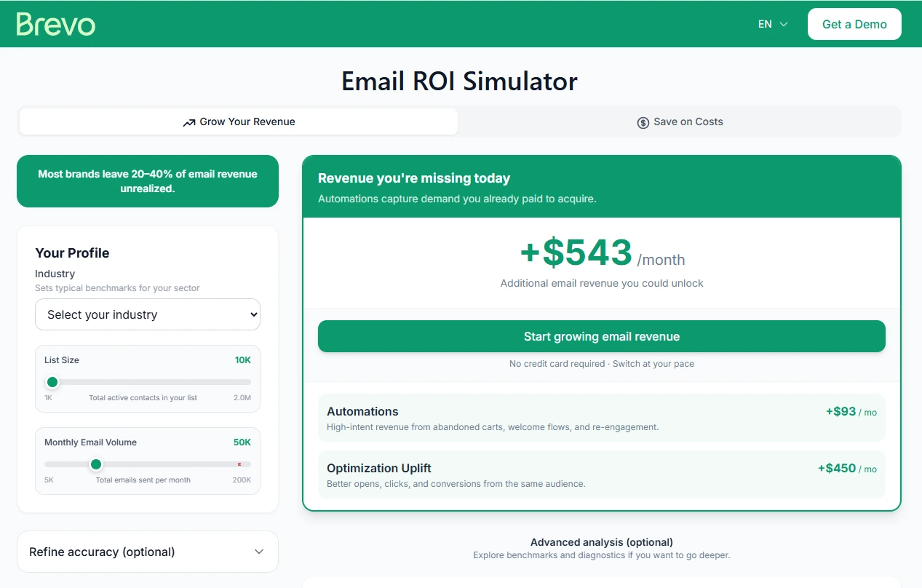Select the Automations breakdown row
Viewport: 922px width, 588px height.
(x=601, y=418)
